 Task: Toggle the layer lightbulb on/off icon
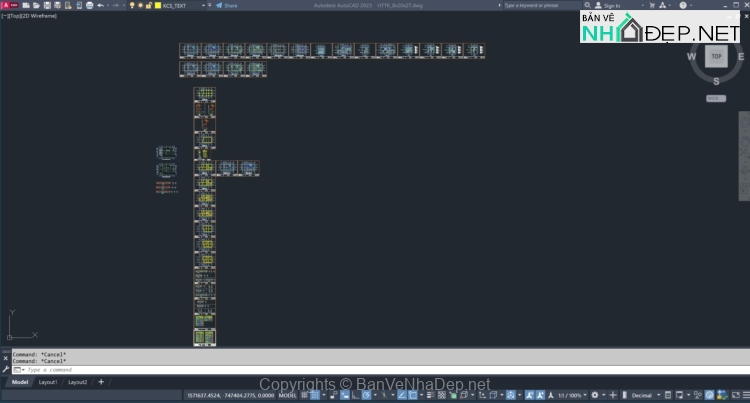(131, 5)
